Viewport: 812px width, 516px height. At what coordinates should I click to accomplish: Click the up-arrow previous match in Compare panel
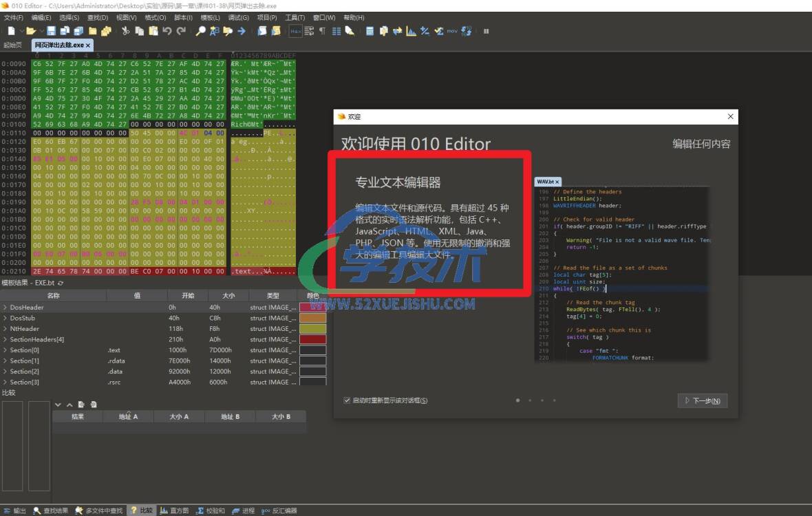[70, 405]
